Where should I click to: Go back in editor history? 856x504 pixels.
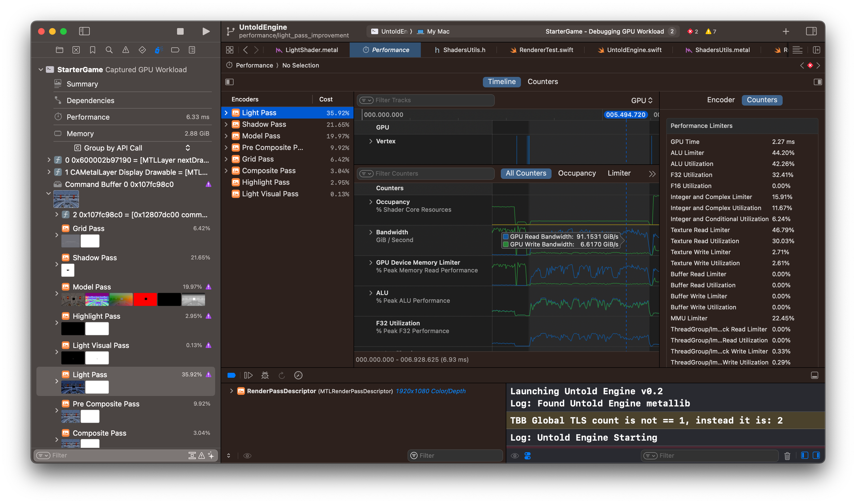coord(246,50)
